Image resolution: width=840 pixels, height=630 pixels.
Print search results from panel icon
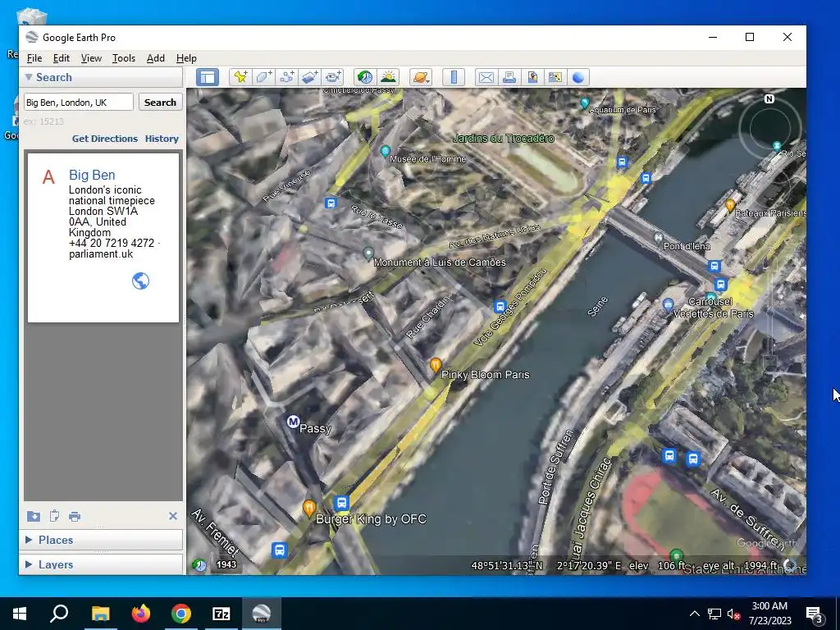(75, 517)
